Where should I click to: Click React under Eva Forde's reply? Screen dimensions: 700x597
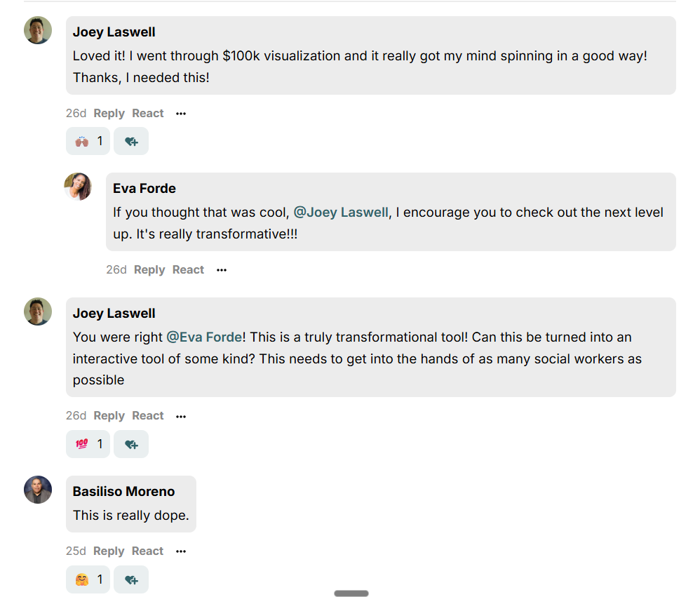click(x=188, y=270)
